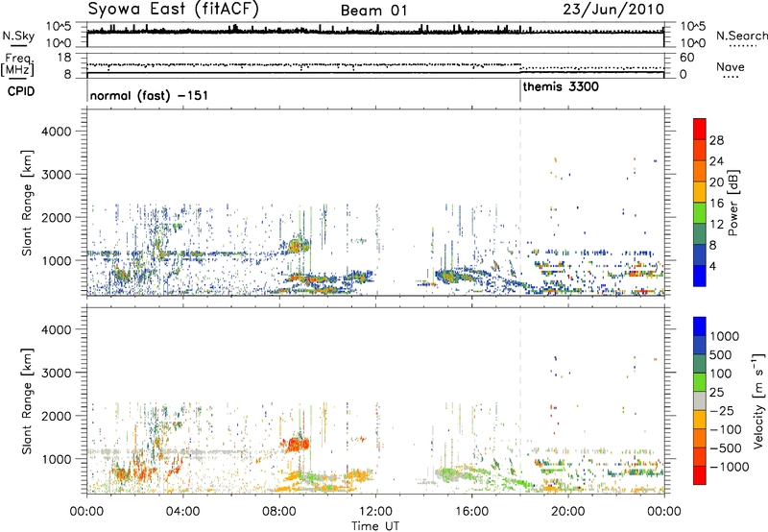Click the '28' tick on the Power scale
The height and width of the screenshot is (532, 768).
716,140
